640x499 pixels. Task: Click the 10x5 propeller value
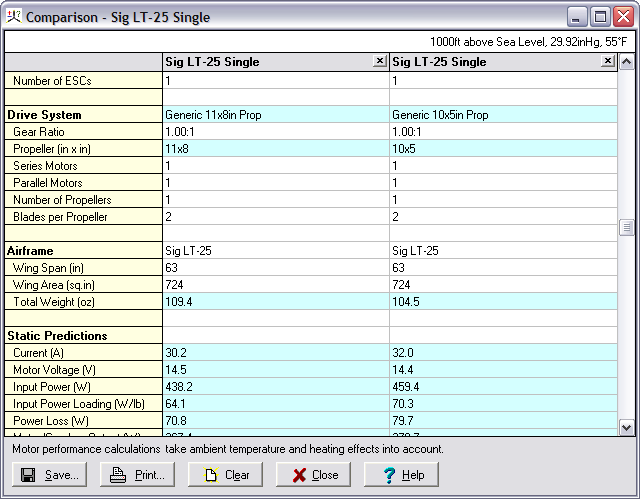click(x=404, y=149)
